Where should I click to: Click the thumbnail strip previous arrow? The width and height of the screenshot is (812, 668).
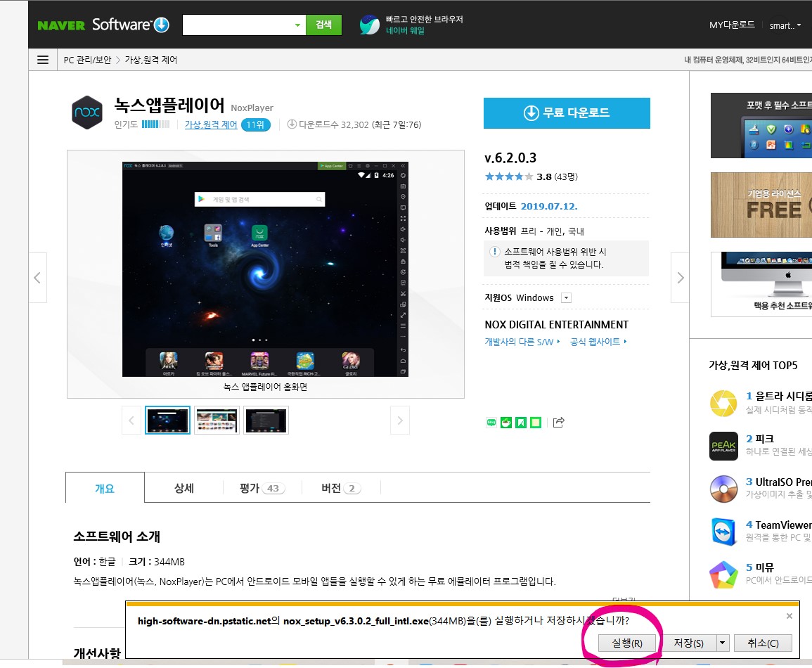(131, 420)
